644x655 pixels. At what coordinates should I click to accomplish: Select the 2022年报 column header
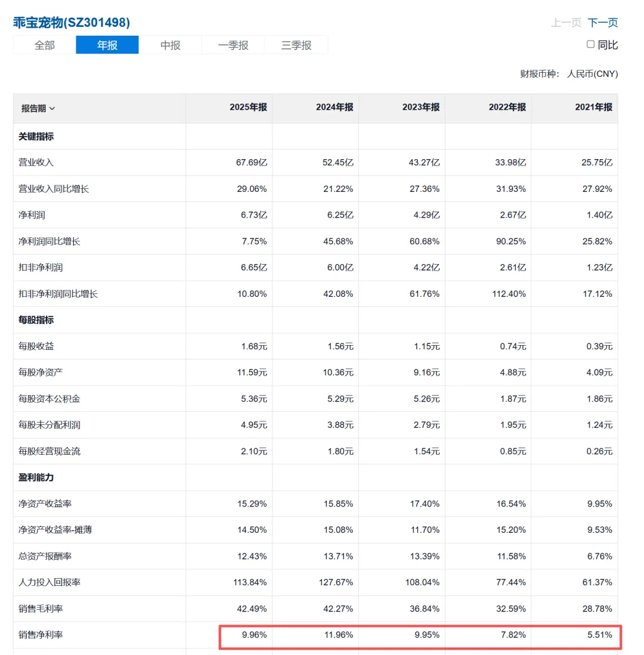507,107
